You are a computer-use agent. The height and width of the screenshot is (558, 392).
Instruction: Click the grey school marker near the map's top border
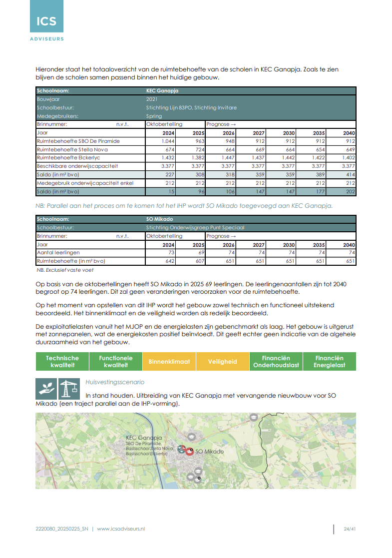(x=253, y=416)
